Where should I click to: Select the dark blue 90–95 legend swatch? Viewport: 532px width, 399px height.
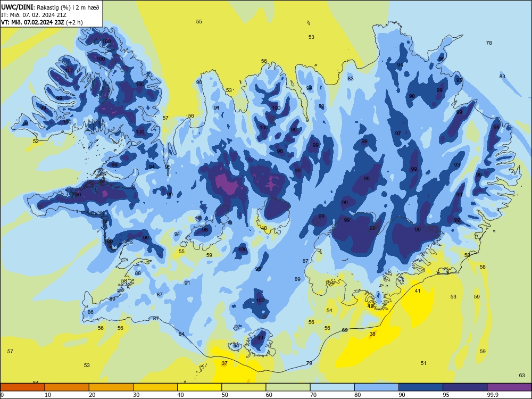[x=421, y=387]
